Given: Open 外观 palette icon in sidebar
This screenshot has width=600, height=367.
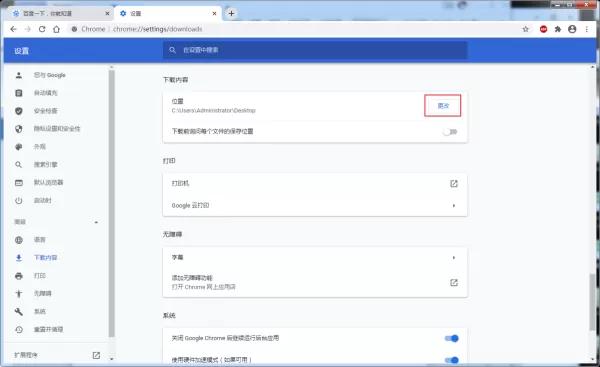Looking at the screenshot, I should tap(19, 147).
